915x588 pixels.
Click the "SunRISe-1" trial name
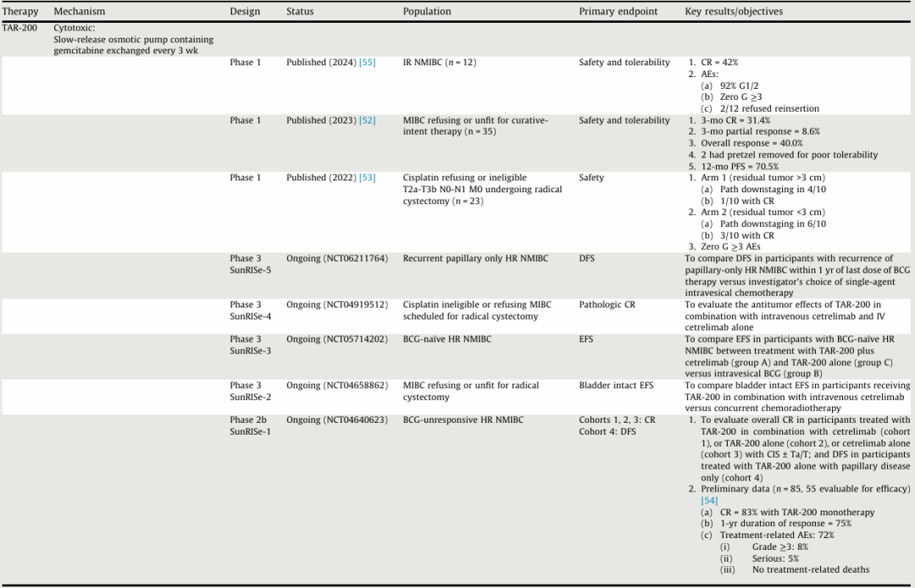pyautogui.click(x=250, y=431)
